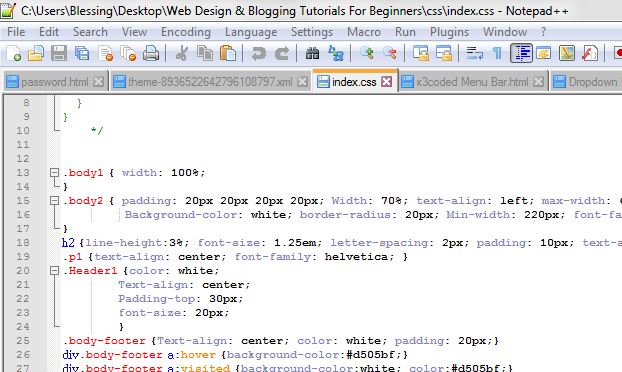Viewport: 622px width, 372px height.
Task: Open the Run menu
Action: 405,32
